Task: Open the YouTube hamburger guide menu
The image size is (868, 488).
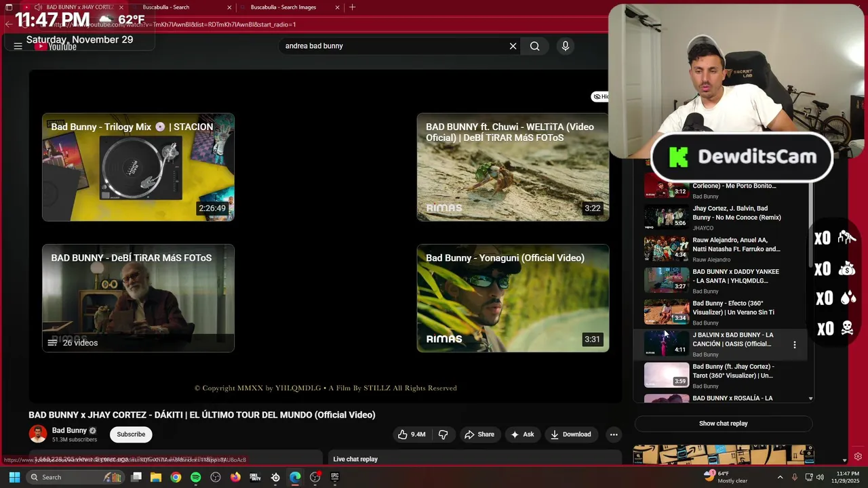Action: coord(18,46)
